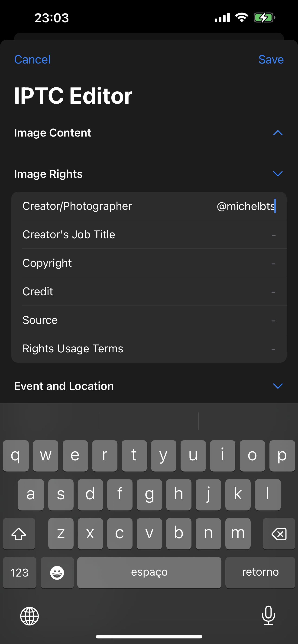Tap the keyboard globe language icon

pyautogui.click(x=29, y=616)
